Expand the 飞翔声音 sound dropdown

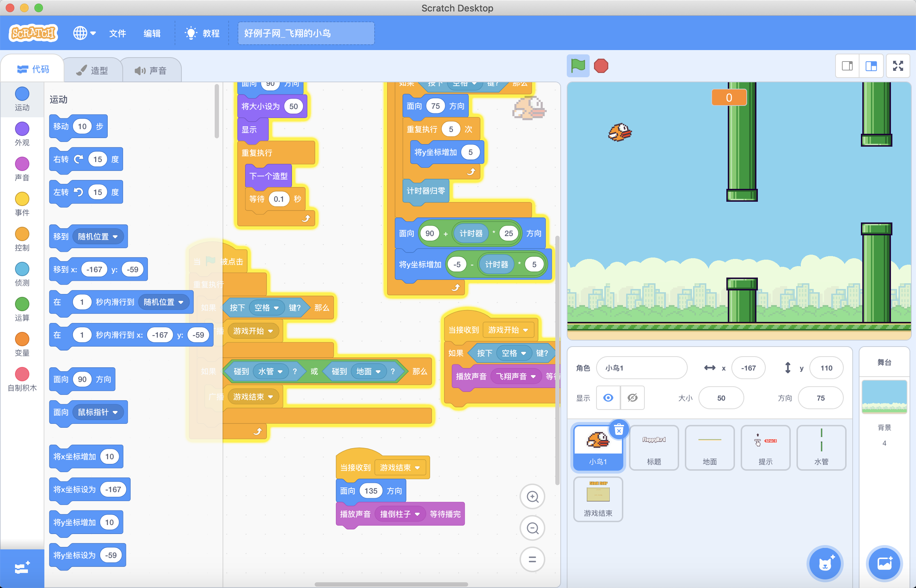[x=516, y=377]
